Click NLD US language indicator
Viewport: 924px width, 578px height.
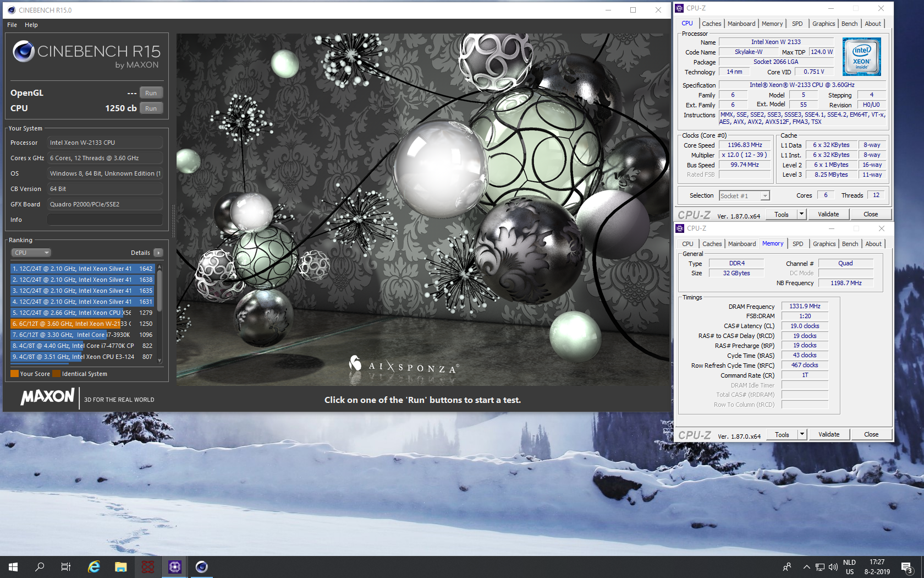(x=850, y=567)
